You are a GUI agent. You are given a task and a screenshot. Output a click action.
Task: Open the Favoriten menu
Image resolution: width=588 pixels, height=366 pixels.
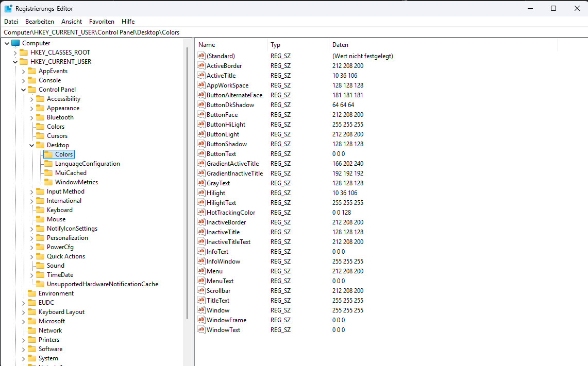click(x=102, y=21)
